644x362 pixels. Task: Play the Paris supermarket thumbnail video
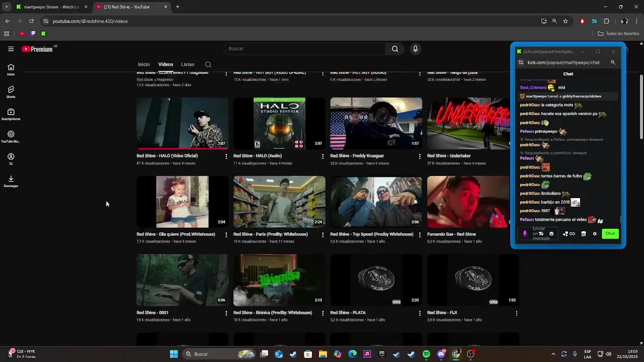[279, 202]
